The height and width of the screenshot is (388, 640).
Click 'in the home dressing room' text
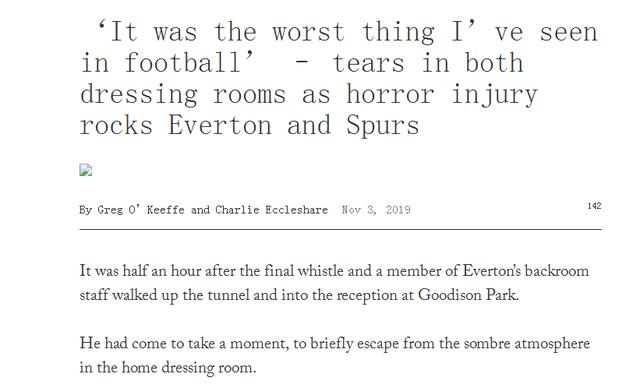pos(167,368)
